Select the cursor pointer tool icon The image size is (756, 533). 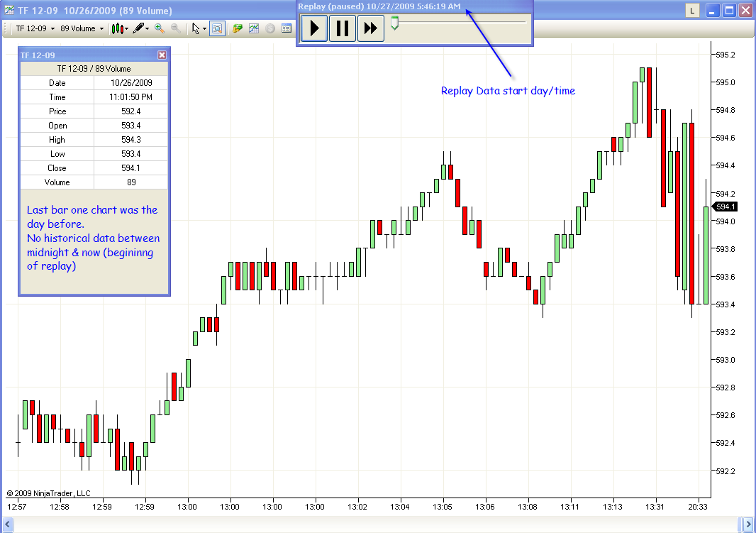[x=195, y=28]
